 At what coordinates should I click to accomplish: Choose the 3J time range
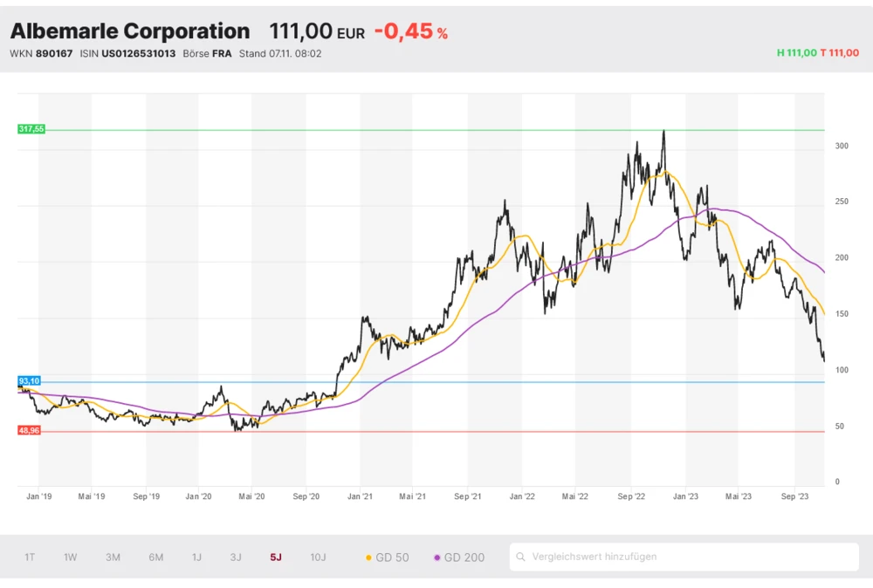(236, 557)
